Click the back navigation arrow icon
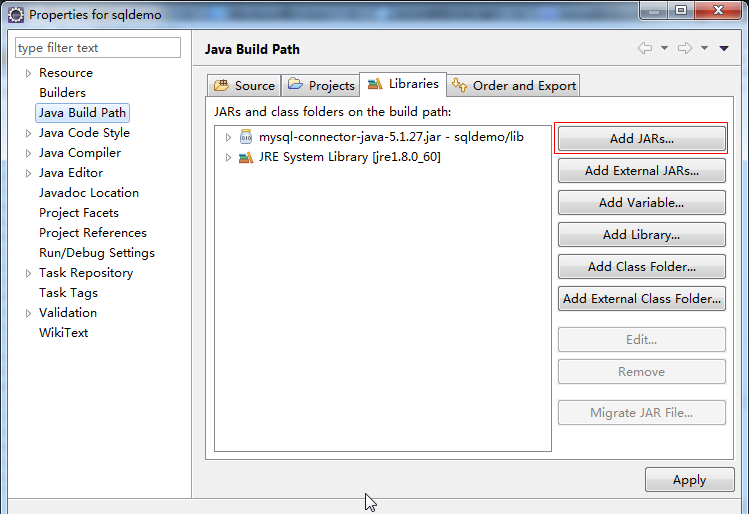This screenshot has height=514, width=749. click(x=645, y=48)
